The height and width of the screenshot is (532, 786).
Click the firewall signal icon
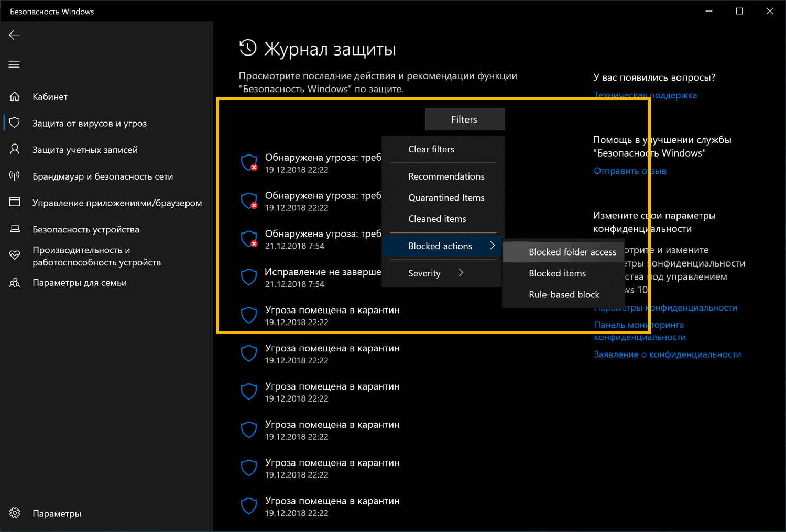tap(15, 175)
